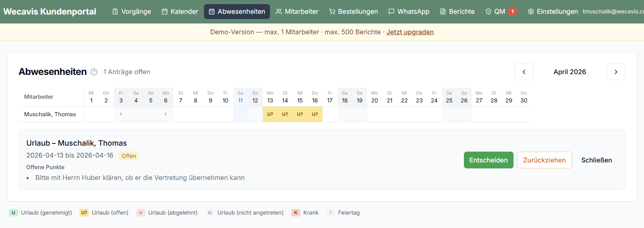Click the holiday F cell on Friday 3
Screen dimensions: 644x228
pyautogui.click(x=121, y=114)
